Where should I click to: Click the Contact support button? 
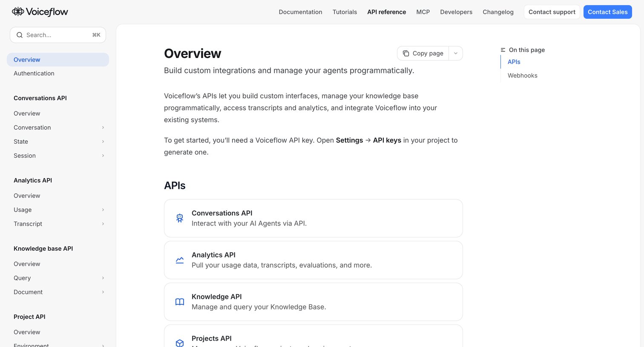point(552,12)
